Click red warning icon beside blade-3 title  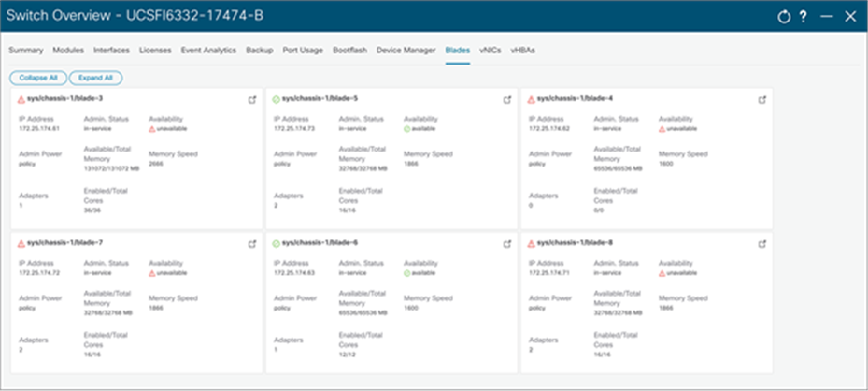tap(21, 100)
